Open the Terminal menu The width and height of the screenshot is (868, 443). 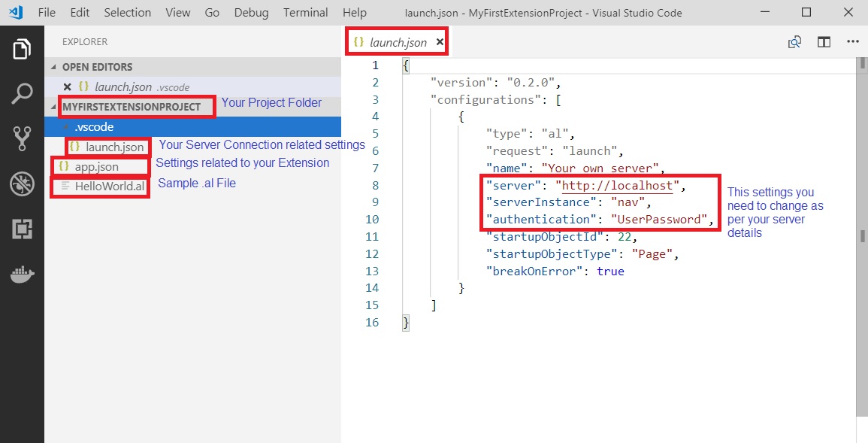click(x=305, y=13)
